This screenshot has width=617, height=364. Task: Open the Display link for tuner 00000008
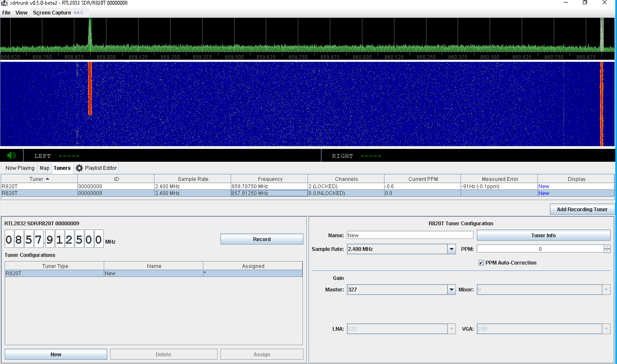click(x=544, y=186)
